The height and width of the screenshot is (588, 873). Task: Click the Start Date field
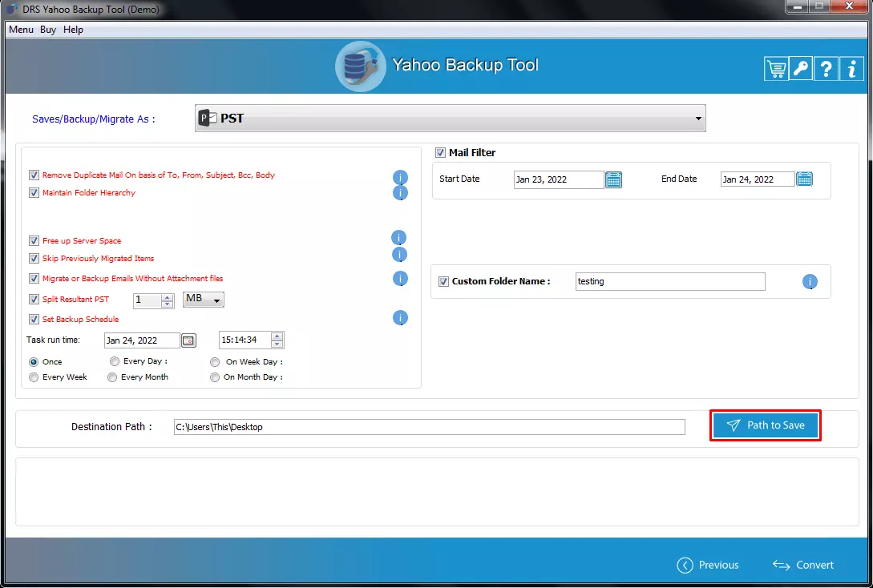pos(559,179)
